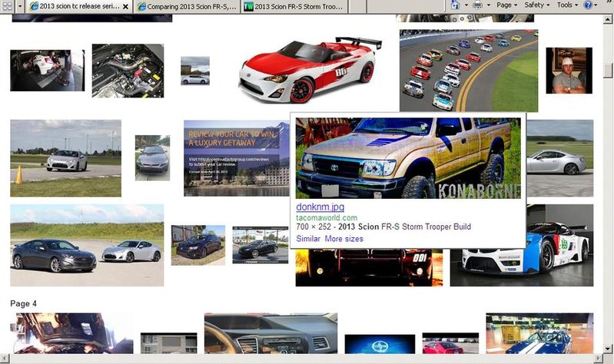Viewport: 614px width, 364px height.
Task: Click the Print icon
Action: pyautogui.click(x=477, y=5)
